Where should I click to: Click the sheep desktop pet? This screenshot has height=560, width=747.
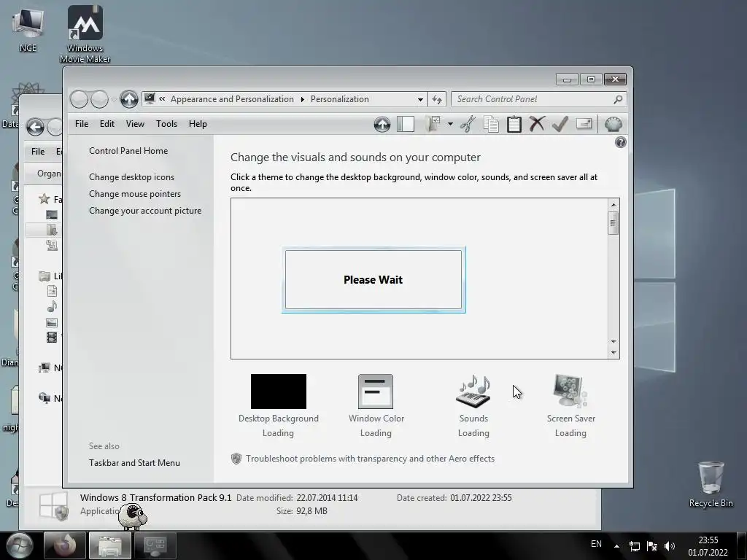click(133, 517)
